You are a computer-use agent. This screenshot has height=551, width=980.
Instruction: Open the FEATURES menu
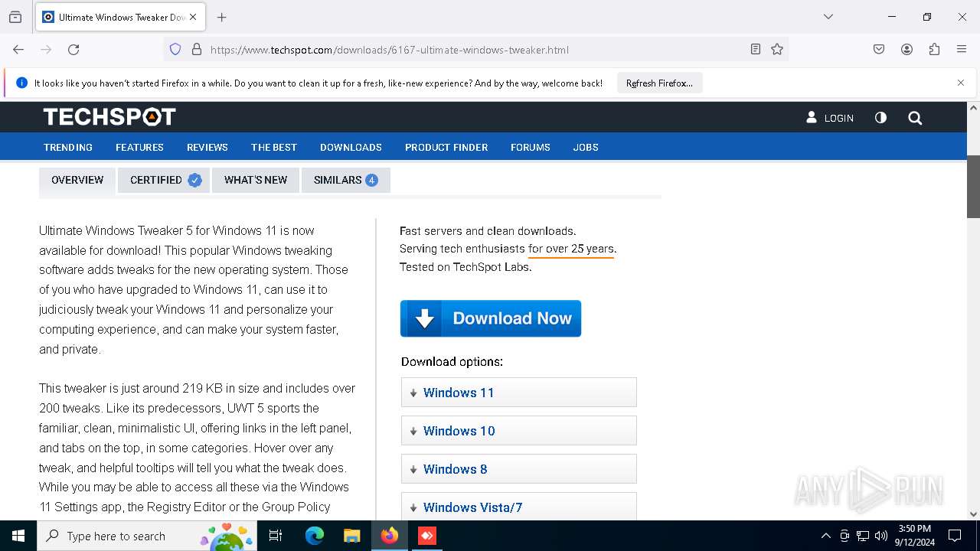click(139, 147)
